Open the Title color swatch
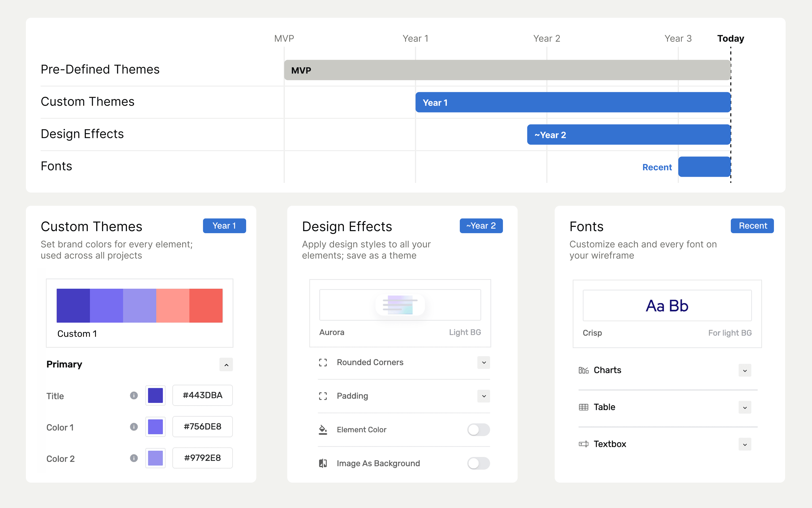Screen dimensions: 812x508 tap(155, 395)
